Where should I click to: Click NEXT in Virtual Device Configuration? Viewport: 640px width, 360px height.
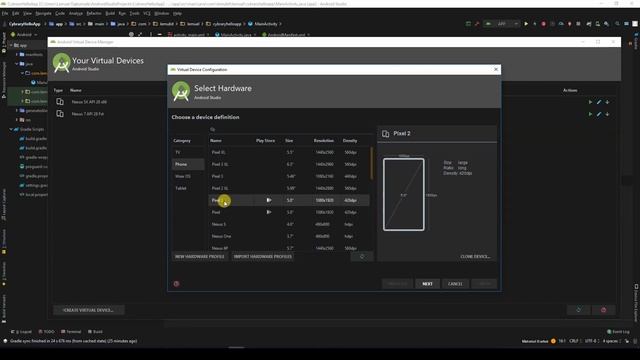[427, 284]
